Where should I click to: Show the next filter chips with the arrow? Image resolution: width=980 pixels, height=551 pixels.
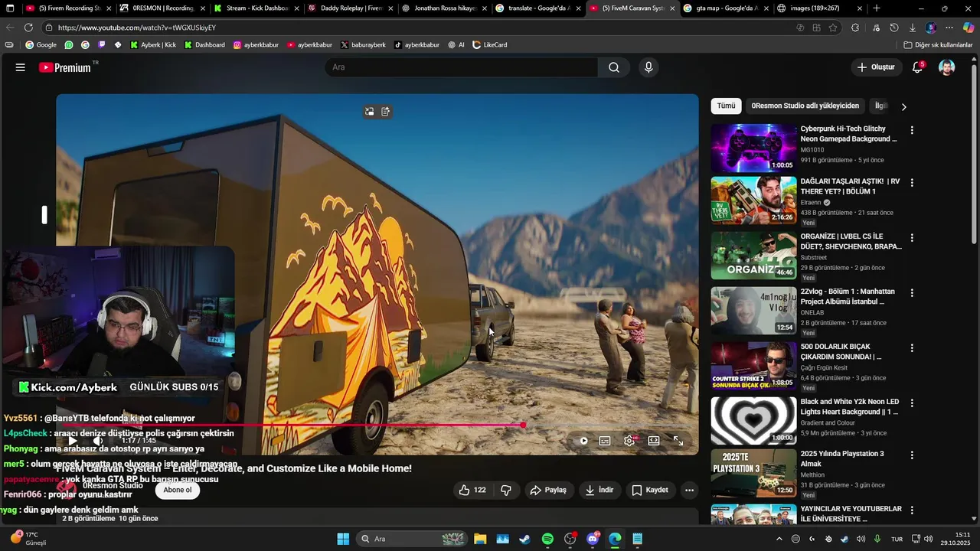[903, 106]
